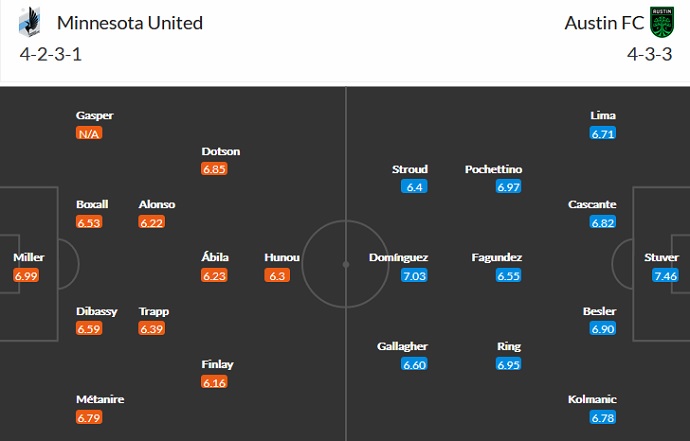The image size is (690, 441).
Task: Select Ring's 6.95 rating badge
Action: [x=509, y=364]
